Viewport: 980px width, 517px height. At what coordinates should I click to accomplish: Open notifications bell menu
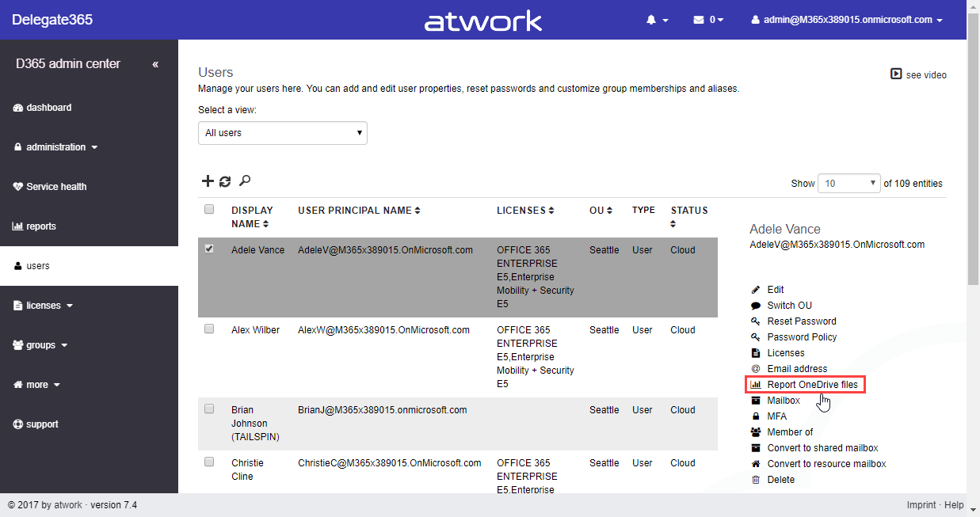click(657, 20)
